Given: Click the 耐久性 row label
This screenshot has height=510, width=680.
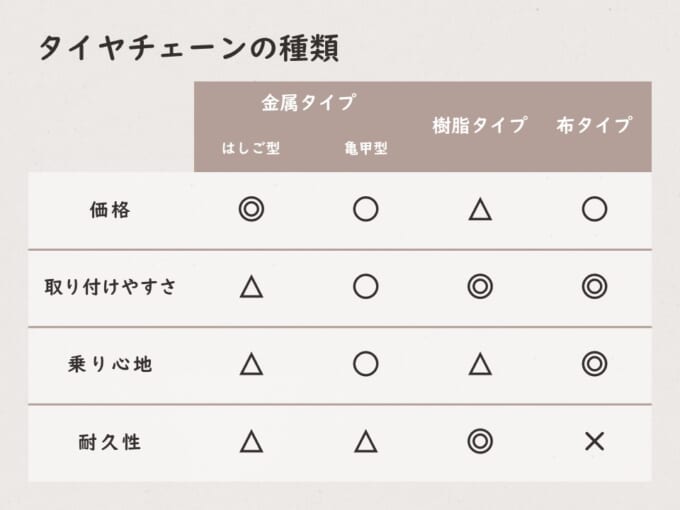Looking at the screenshot, I should 110,441.
